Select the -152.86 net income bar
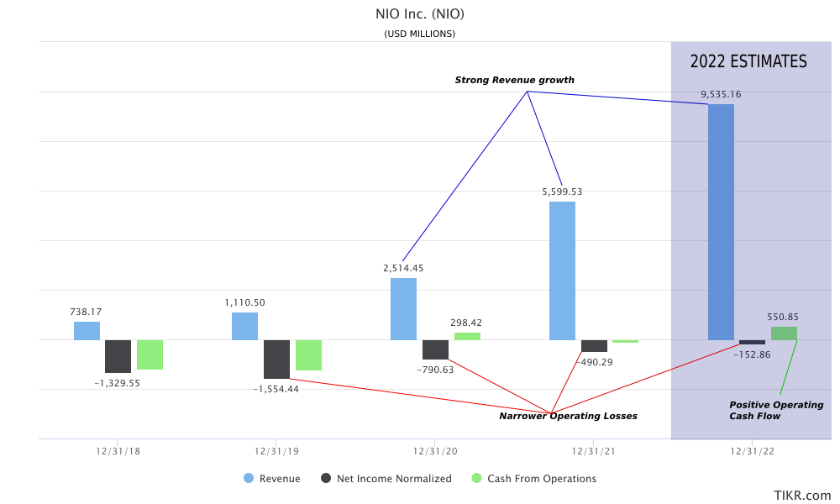Viewport: 840px width, 504px height. tap(752, 342)
